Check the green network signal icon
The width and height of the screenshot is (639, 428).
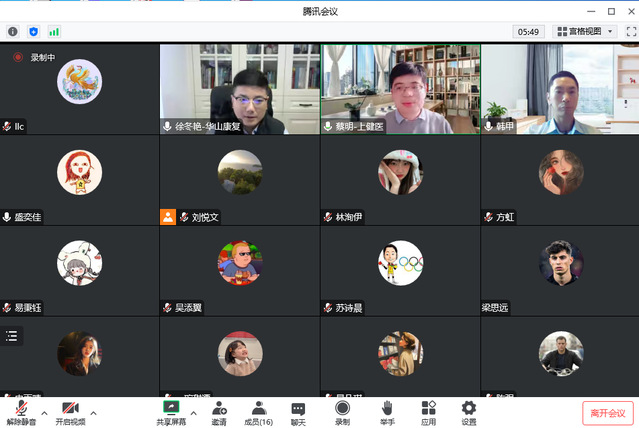click(x=53, y=31)
